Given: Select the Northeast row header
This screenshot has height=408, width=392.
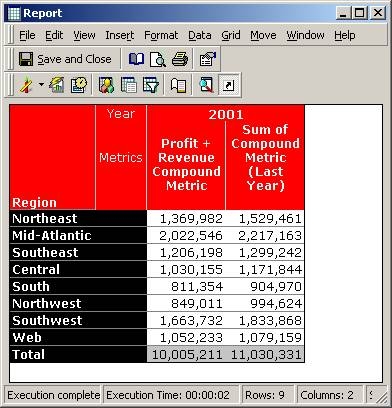Looking at the screenshot, I should click(78, 219).
